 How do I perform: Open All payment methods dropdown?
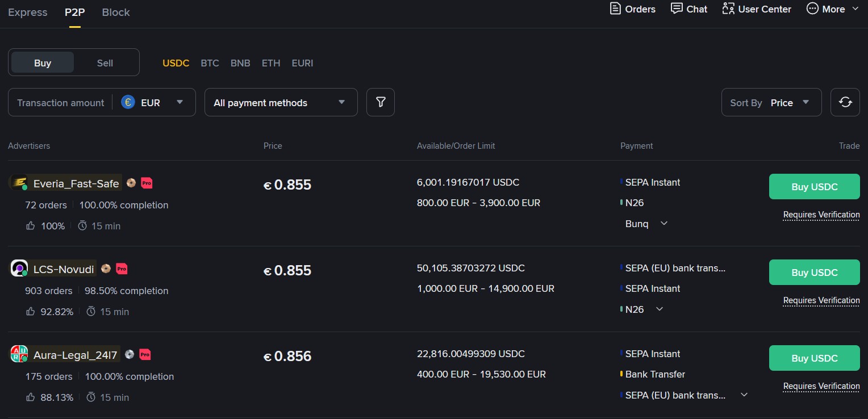coord(281,102)
